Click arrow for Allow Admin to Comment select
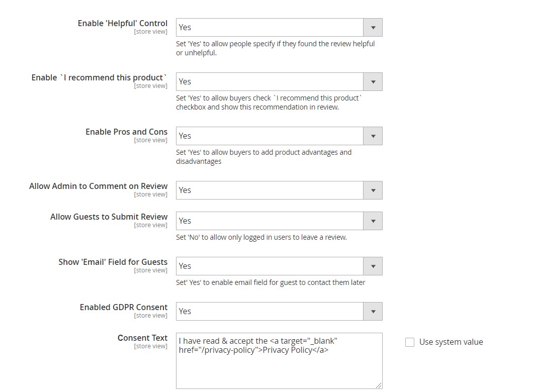The image size is (534, 392). tap(373, 190)
